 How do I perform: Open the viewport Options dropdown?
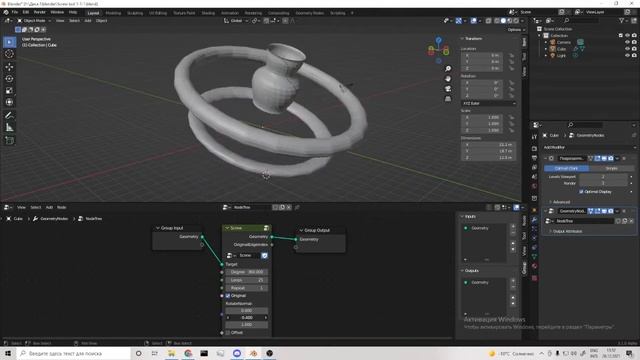tap(516, 29)
